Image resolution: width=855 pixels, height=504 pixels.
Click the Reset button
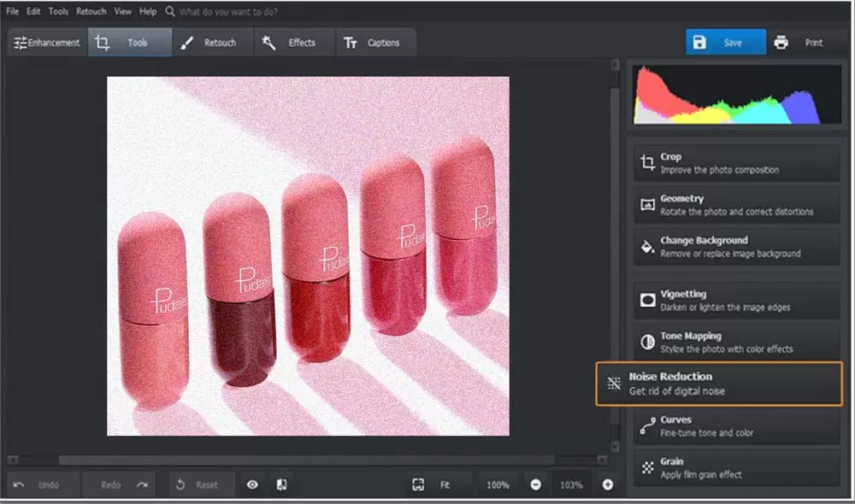(203, 484)
